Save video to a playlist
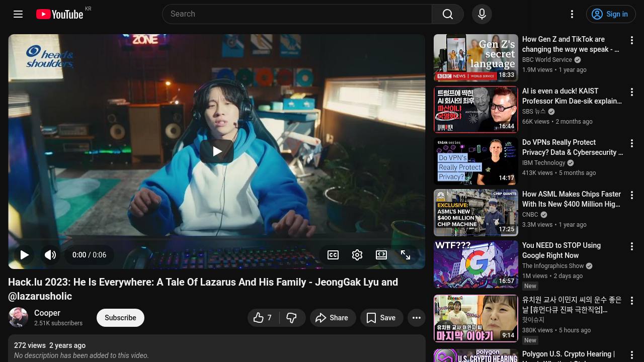This screenshot has height=362, width=644. (382, 318)
